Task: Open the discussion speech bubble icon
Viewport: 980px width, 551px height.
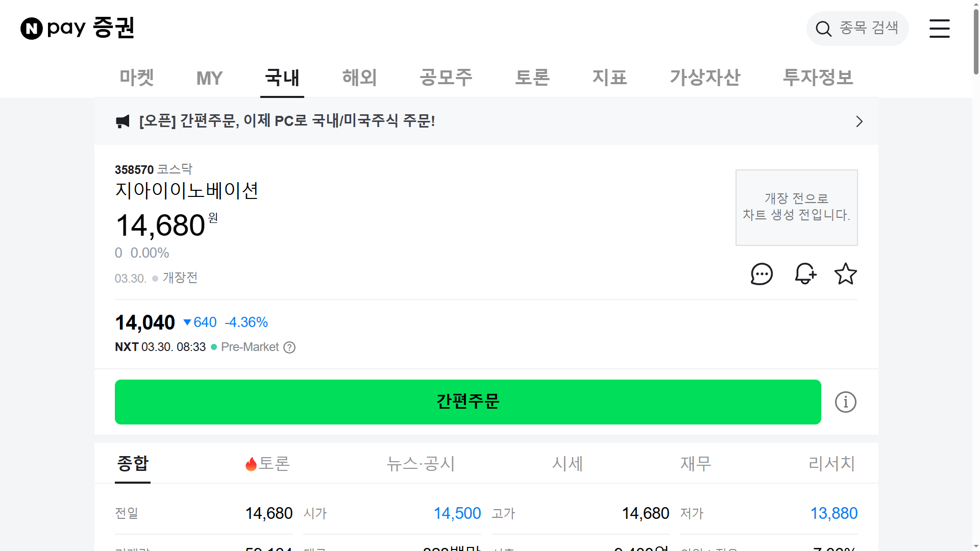Action: tap(762, 274)
